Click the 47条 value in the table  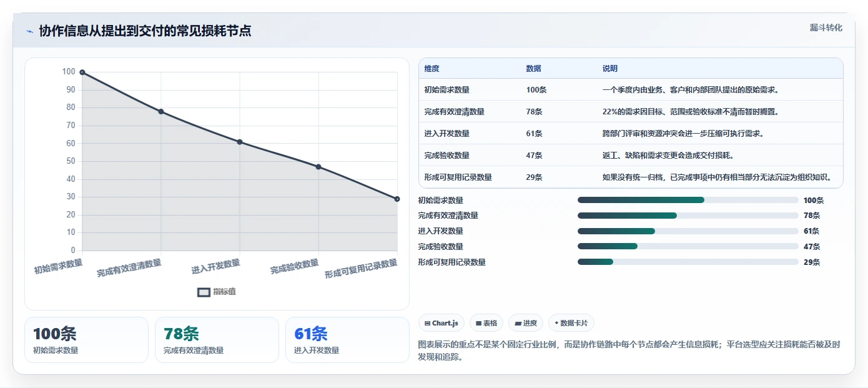534,156
